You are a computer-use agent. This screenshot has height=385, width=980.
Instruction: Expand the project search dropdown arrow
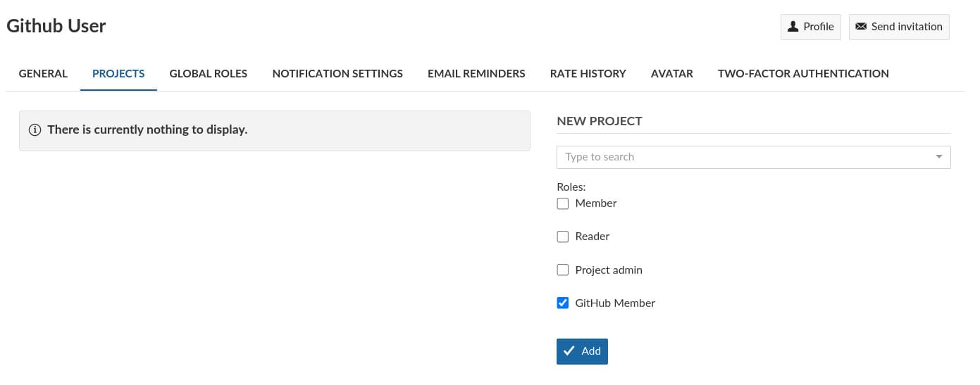[938, 157]
